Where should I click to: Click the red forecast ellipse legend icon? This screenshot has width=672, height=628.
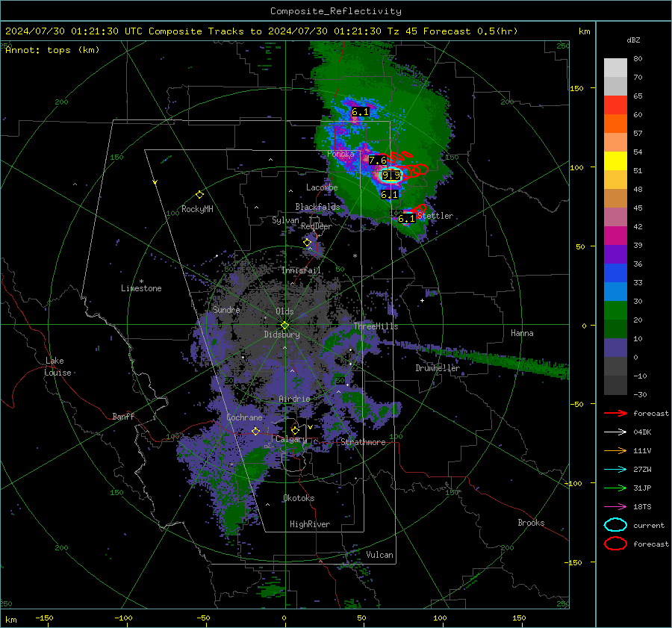pos(615,544)
